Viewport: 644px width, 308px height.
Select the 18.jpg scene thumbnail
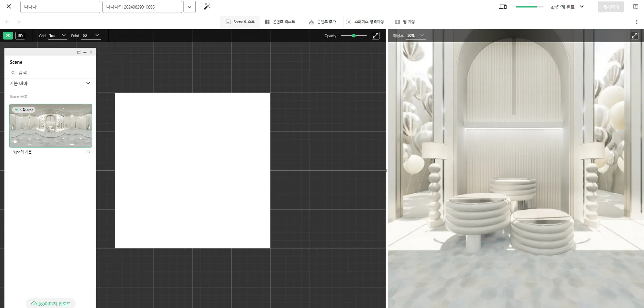click(x=51, y=126)
